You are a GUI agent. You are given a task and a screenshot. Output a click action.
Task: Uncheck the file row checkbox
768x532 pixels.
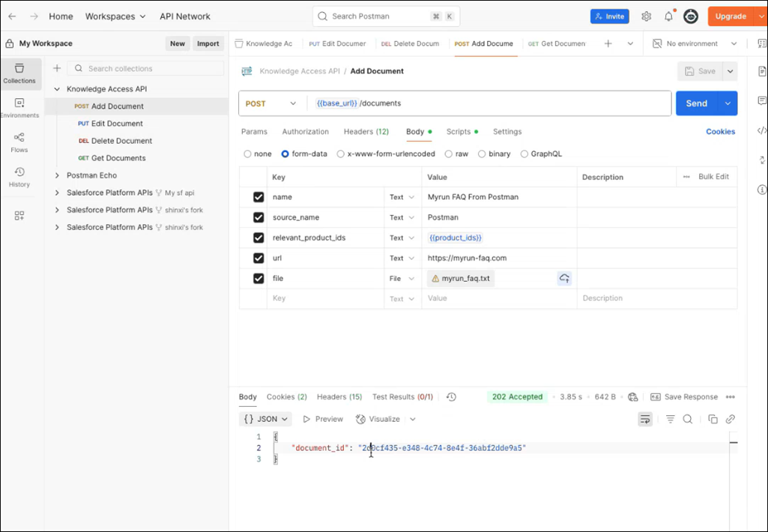258,278
